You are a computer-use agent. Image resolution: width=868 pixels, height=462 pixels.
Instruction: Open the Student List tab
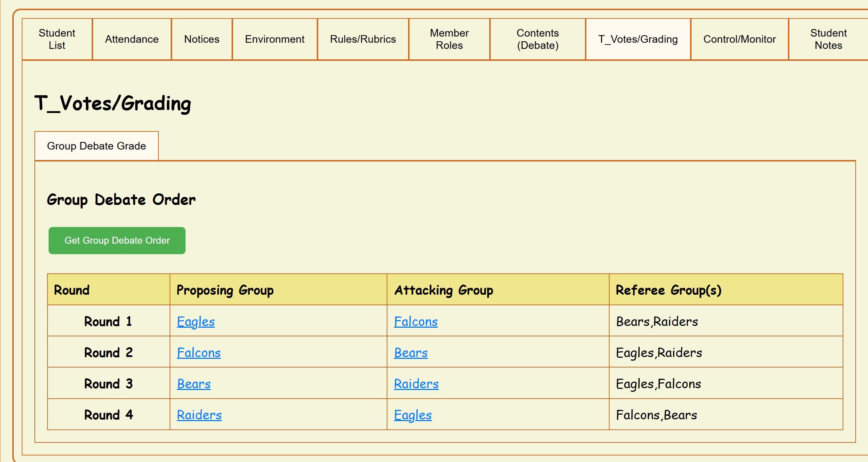pos(57,39)
